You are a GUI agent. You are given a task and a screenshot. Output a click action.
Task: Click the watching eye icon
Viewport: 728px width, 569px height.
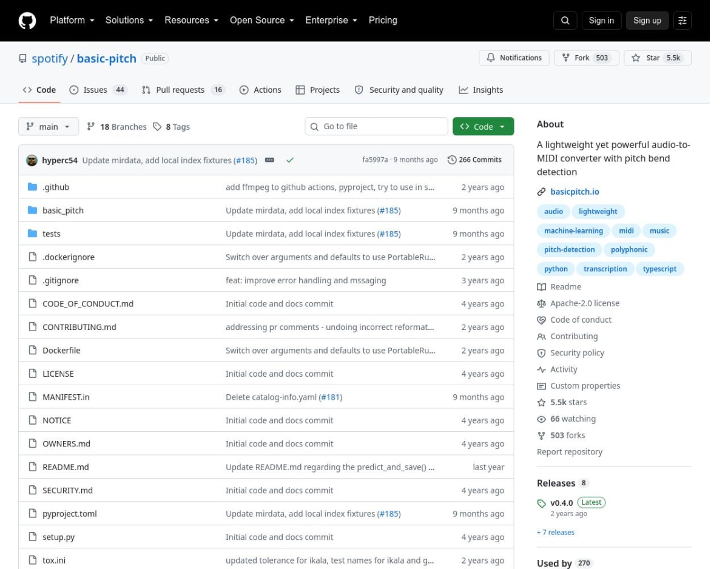541,419
